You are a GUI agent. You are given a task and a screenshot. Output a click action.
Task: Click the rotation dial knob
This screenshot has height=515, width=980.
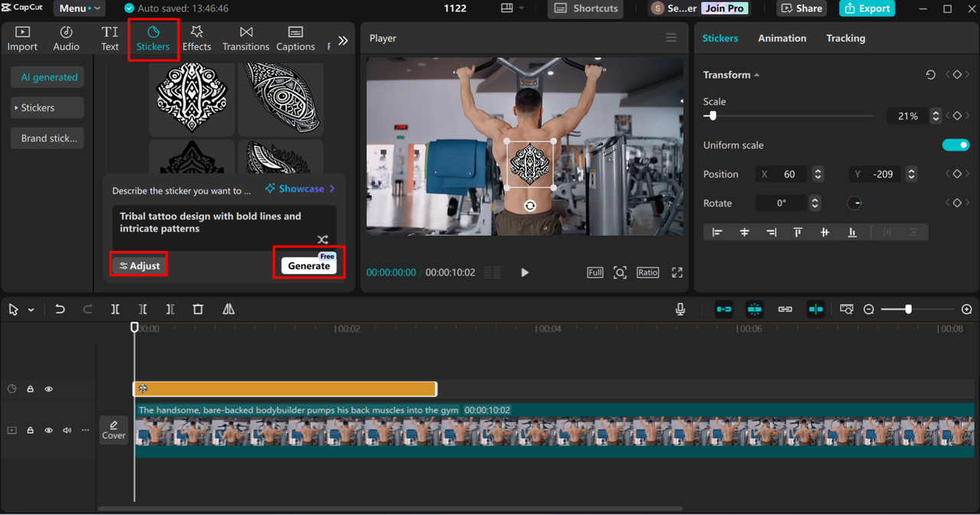[x=855, y=204]
